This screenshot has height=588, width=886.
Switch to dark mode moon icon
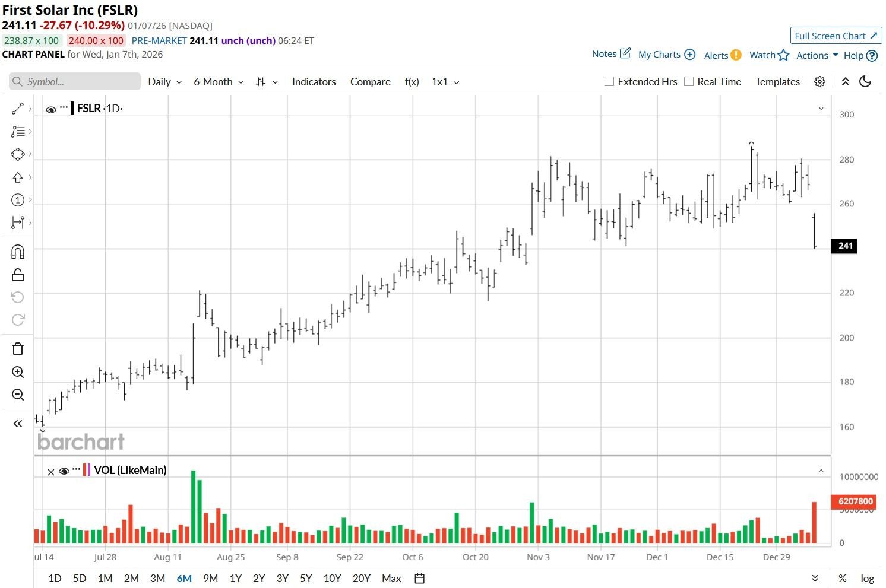[865, 82]
